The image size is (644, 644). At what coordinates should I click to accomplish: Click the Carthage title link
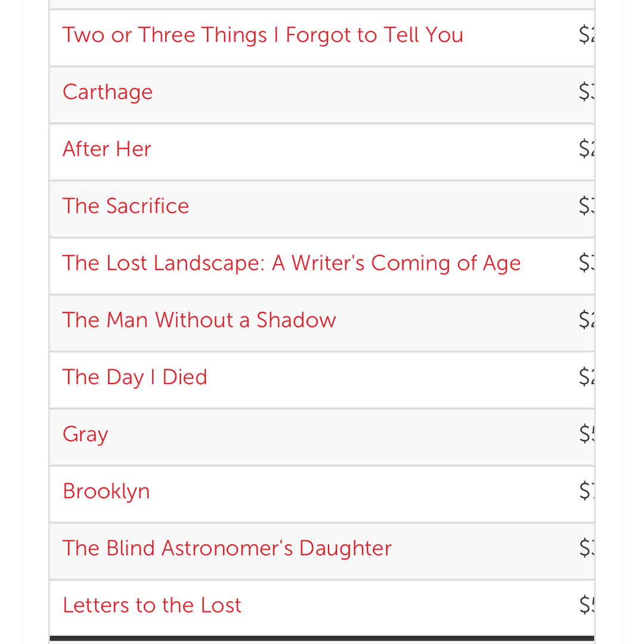point(107,92)
